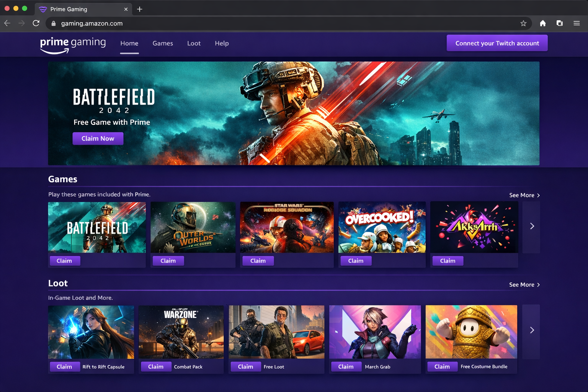Expand See More in the Loot section
The width and height of the screenshot is (588, 392).
[524, 284]
